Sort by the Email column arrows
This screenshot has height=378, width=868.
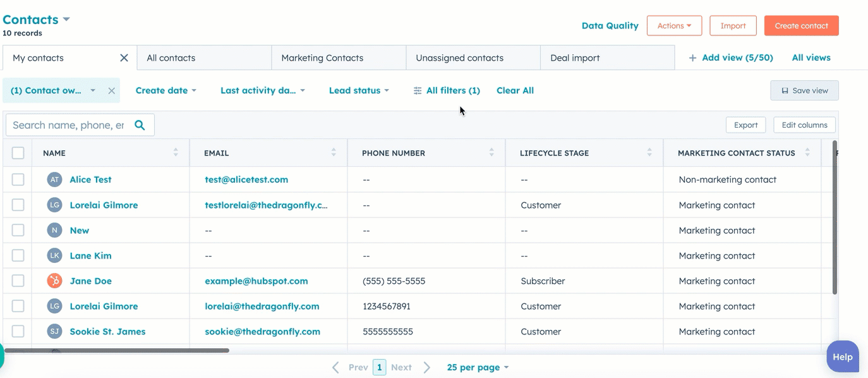(334, 153)
